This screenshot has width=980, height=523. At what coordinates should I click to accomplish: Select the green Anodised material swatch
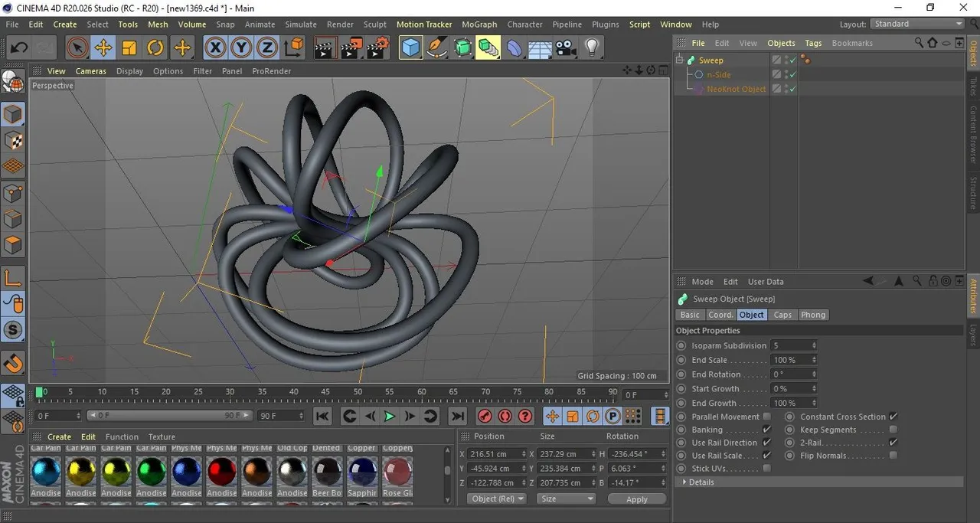pyautogui.click(x=152, y=471)
